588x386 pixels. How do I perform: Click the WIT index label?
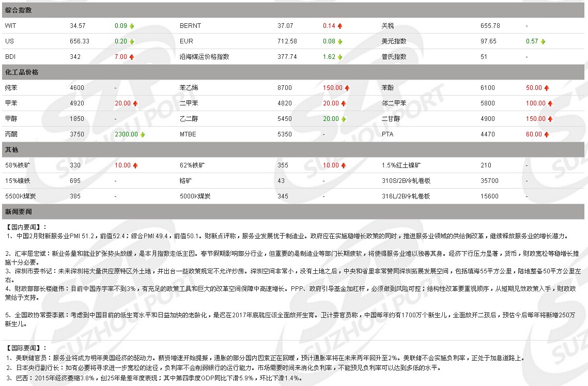10,25
